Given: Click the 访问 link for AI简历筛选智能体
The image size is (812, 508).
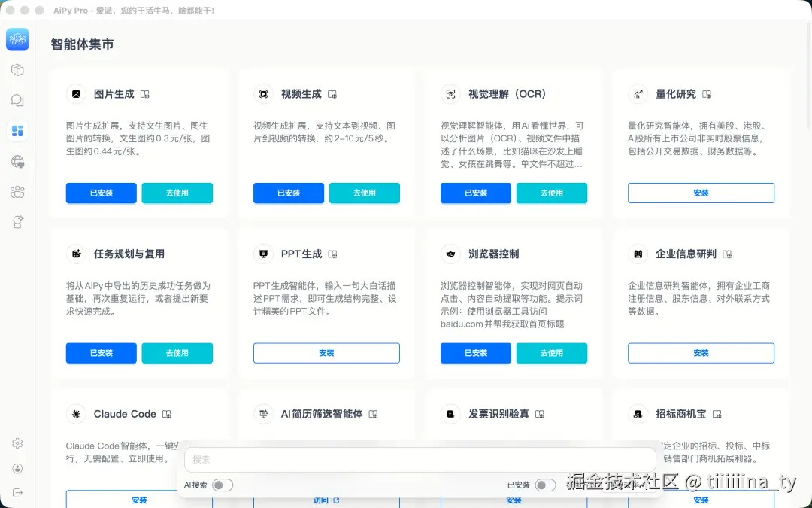Looking at the screenshot, I should point(326,499).
